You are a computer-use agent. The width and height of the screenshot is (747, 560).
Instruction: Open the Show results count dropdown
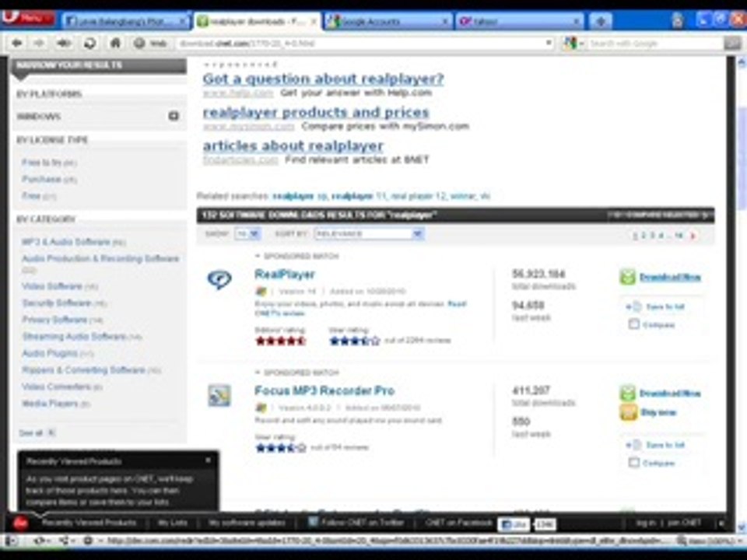pyautogui.click(x=247, y=233)
